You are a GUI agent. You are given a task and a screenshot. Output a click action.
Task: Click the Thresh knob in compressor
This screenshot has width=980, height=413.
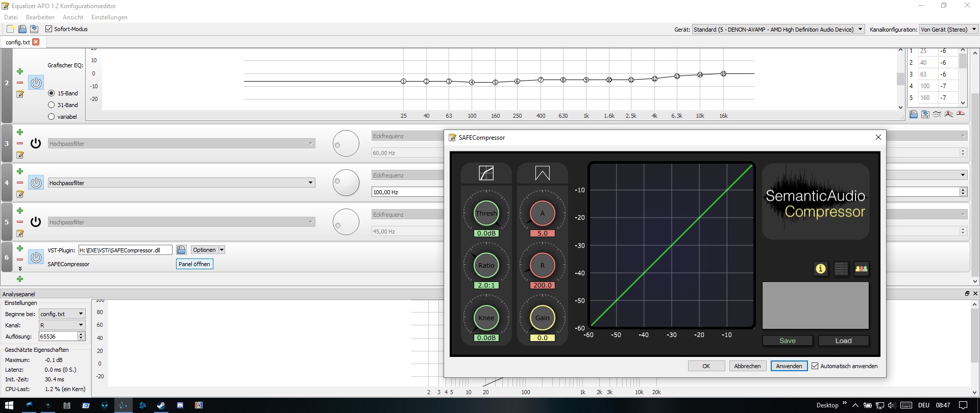(x=486, y=213)
